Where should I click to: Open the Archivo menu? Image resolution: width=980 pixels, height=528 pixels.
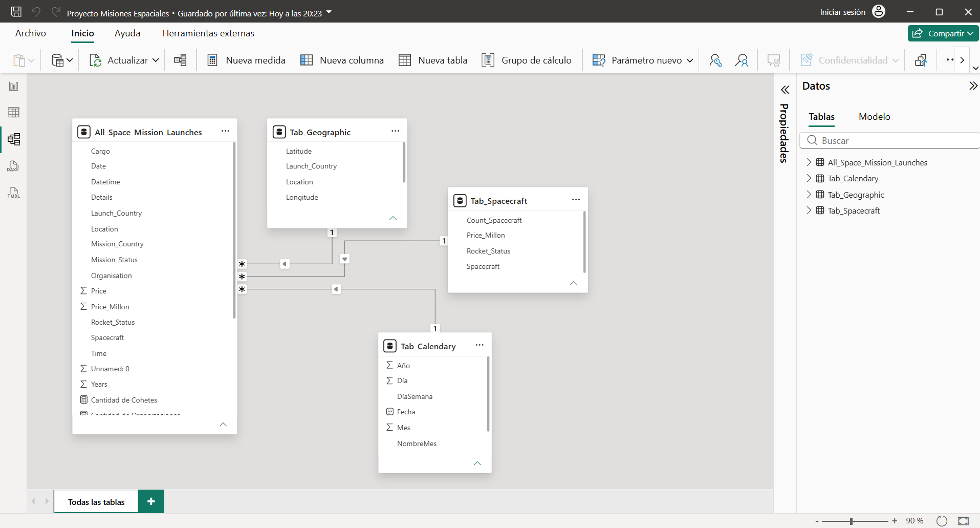(31, 33)
